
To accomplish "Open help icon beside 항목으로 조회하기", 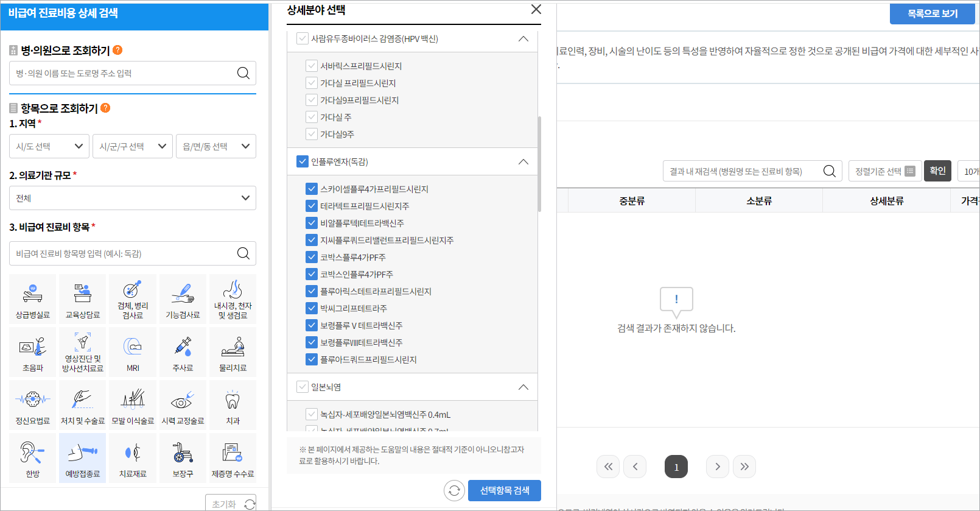I will pyautogui.click(x=105, y=108).
